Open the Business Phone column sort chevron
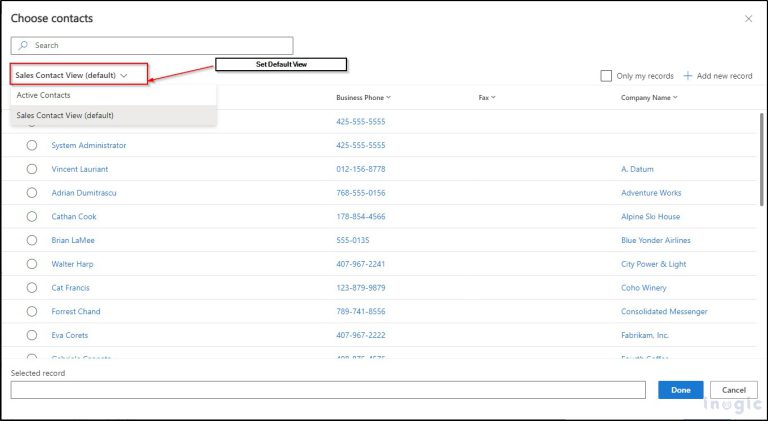Screen dimensions: 768x421 coord(388,97)
